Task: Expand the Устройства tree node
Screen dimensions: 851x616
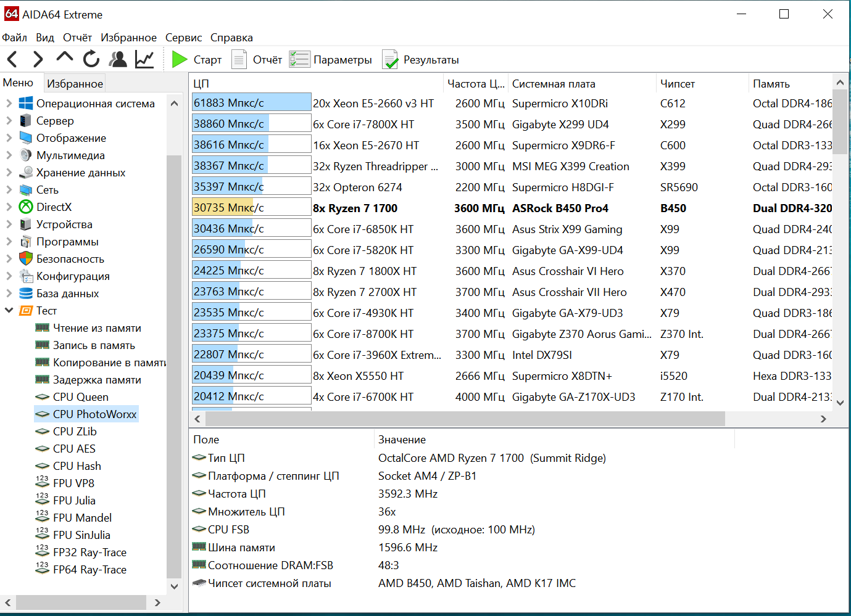Action: [9, 224]
